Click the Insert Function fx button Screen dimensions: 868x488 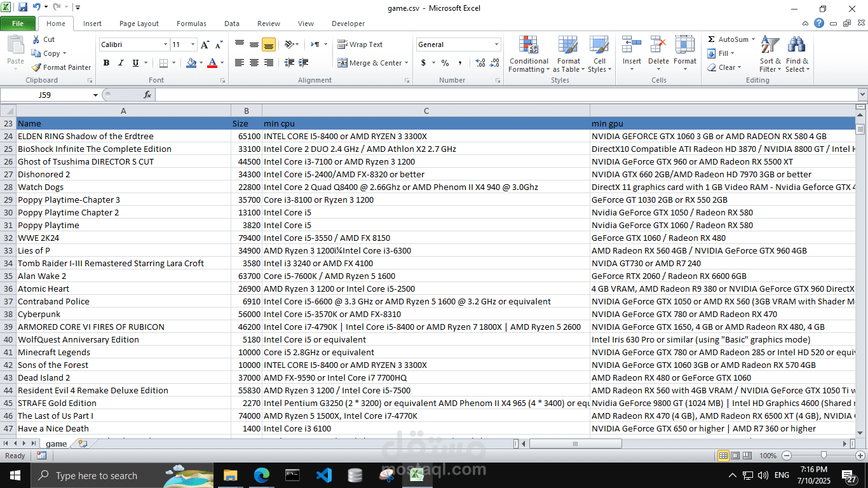click(x=147, y=95)
